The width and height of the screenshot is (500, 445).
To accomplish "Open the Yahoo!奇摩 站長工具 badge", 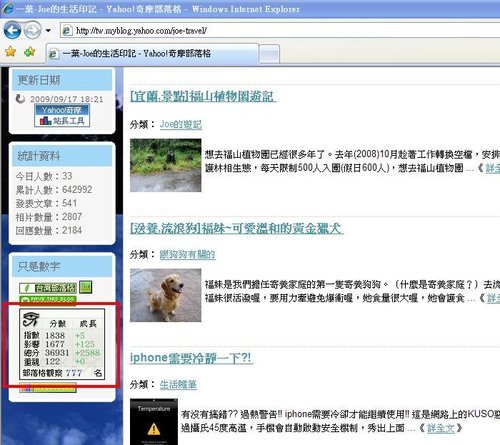I will 62,115.
